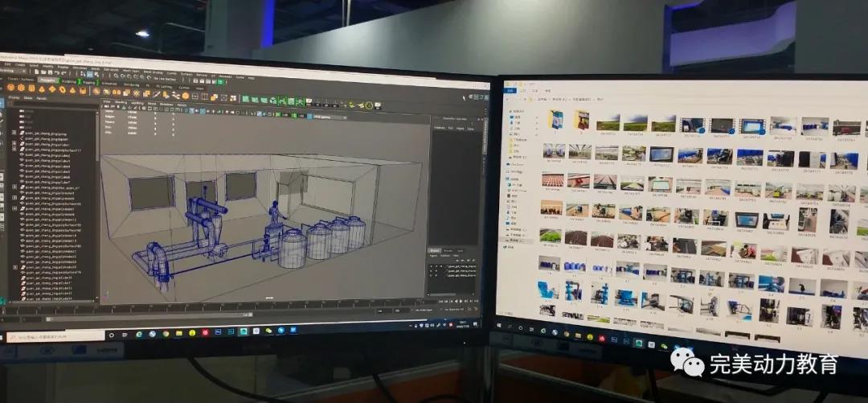Screen dimensions: 868x403
Task: Click Redo arrow in Maya status line
Action: pos(63,73)
